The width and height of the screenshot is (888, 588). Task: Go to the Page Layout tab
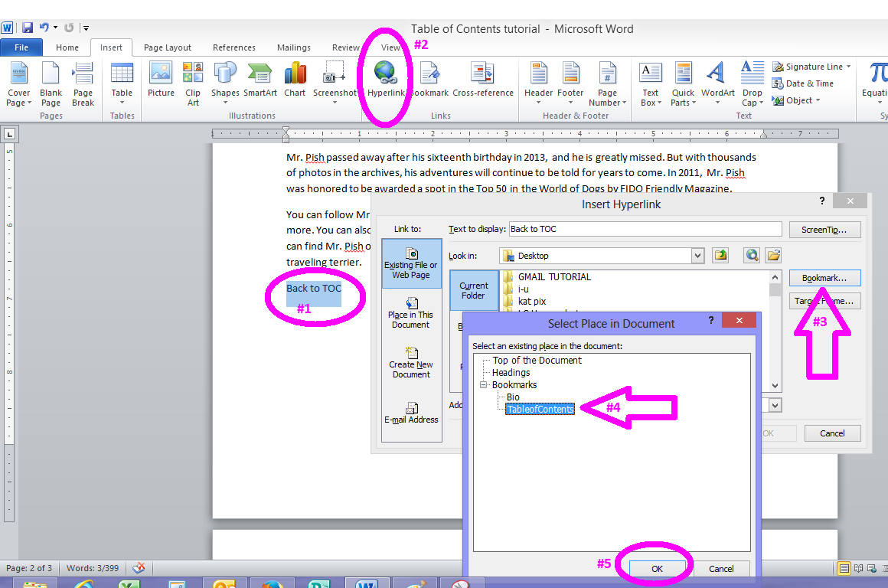[x=168, y=47]
